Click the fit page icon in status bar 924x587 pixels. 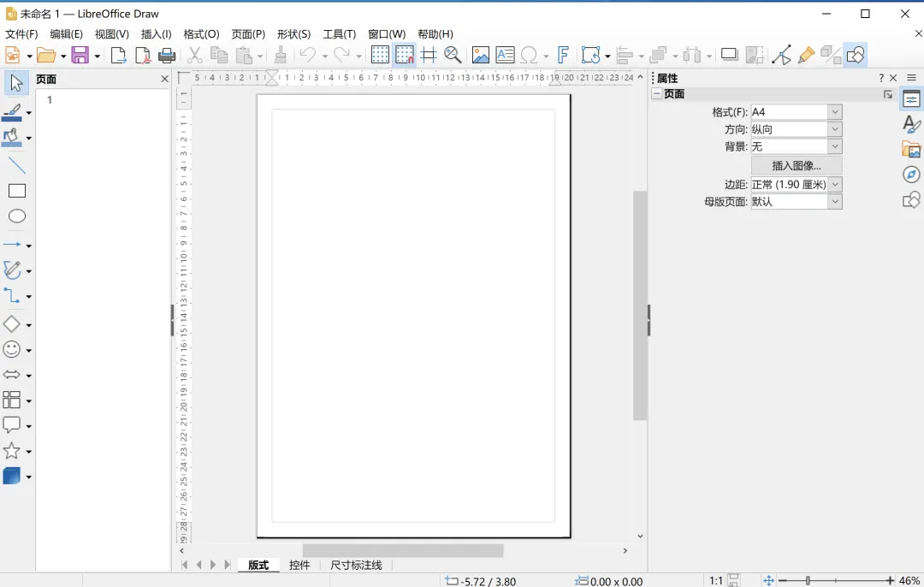[x=768, y=580]
